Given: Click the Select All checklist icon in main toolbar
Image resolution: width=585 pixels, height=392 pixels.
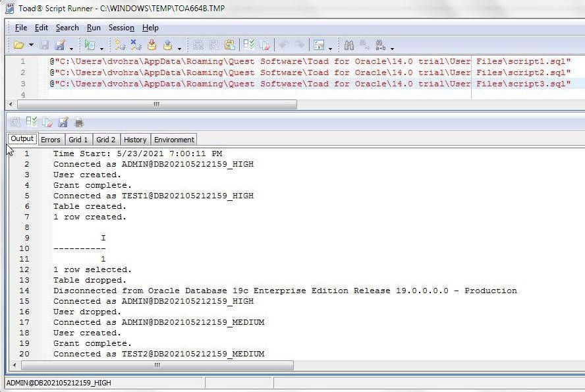Looking at the screenshot, I should (249, 45).
